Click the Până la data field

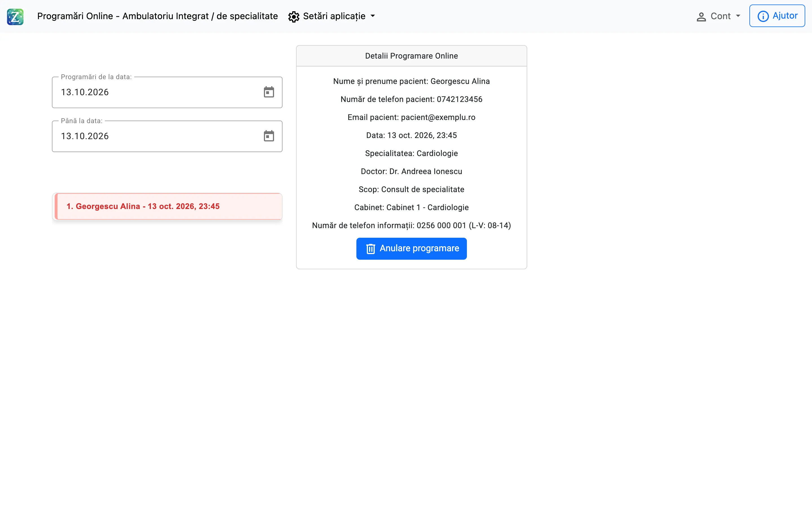point(167,136)
